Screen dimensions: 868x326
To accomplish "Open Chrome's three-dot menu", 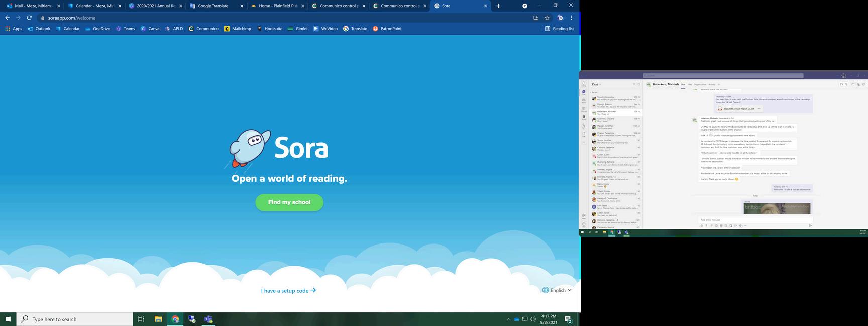I will coord(571,18).
